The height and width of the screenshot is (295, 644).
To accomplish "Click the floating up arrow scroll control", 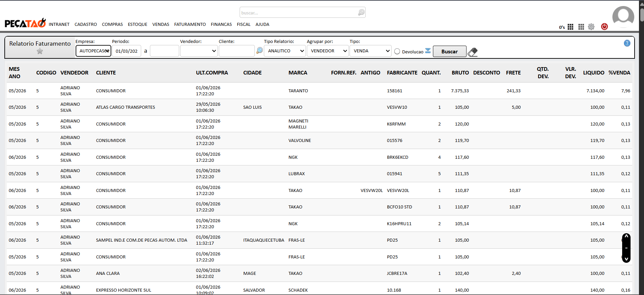I will pyautogui.click(x=626, y=236).
